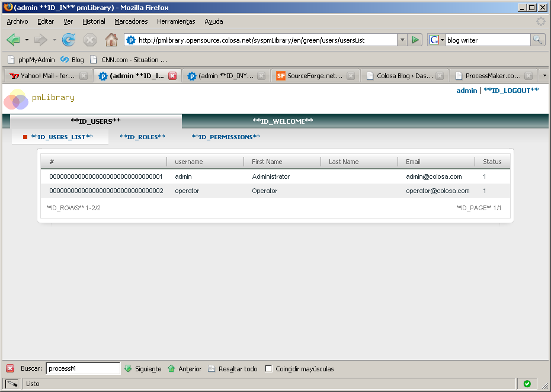Click the green Go arrow beside URL
Viewport: 551px width, 392px height.
[x=415, y=40]
